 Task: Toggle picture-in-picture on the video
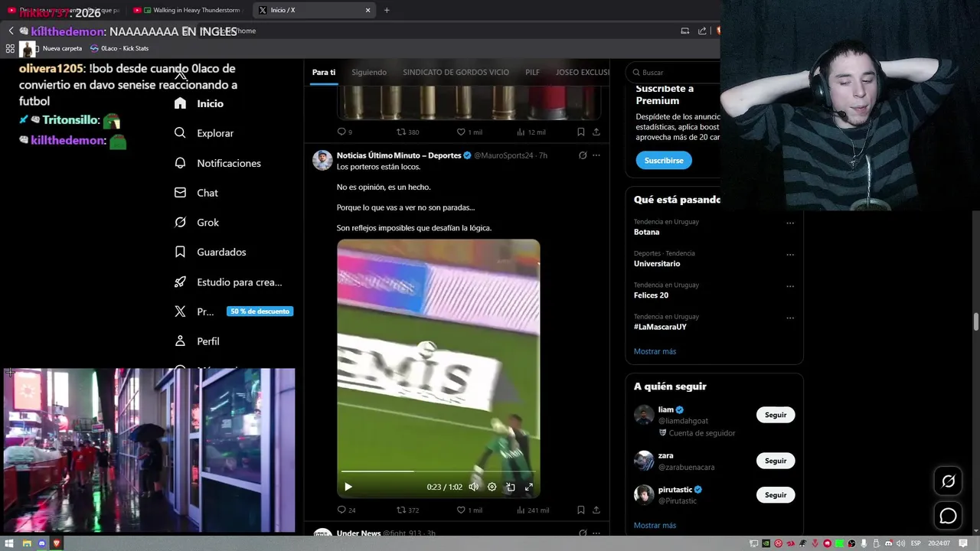click(x=511, y=487)
